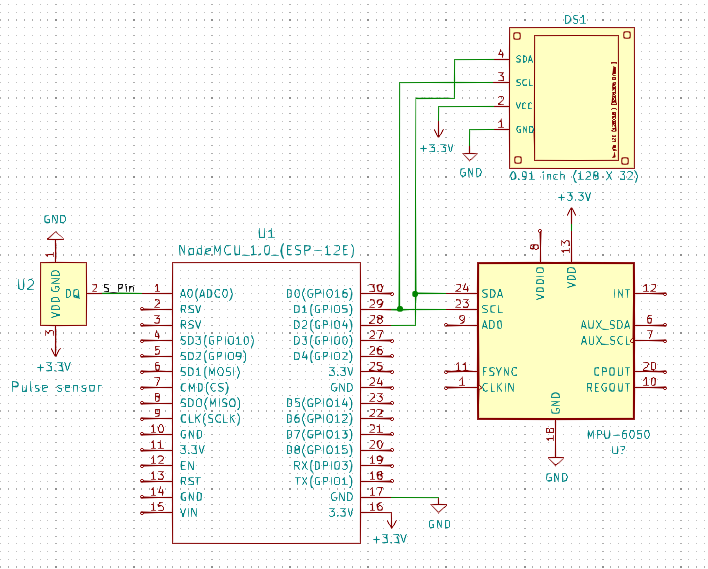
Task: Select the junction dot on the SDA wire
Action: click(x=415, y=294)
